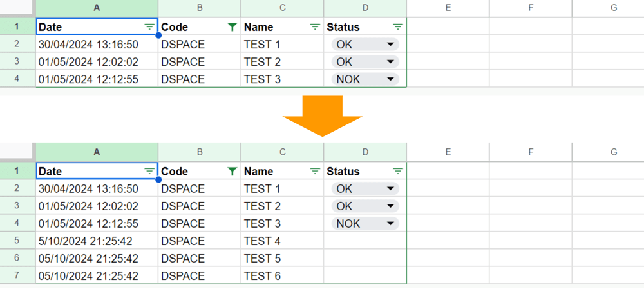Select row 7 header
Viewport: 644px width, 298px height.
coord(17,276)
